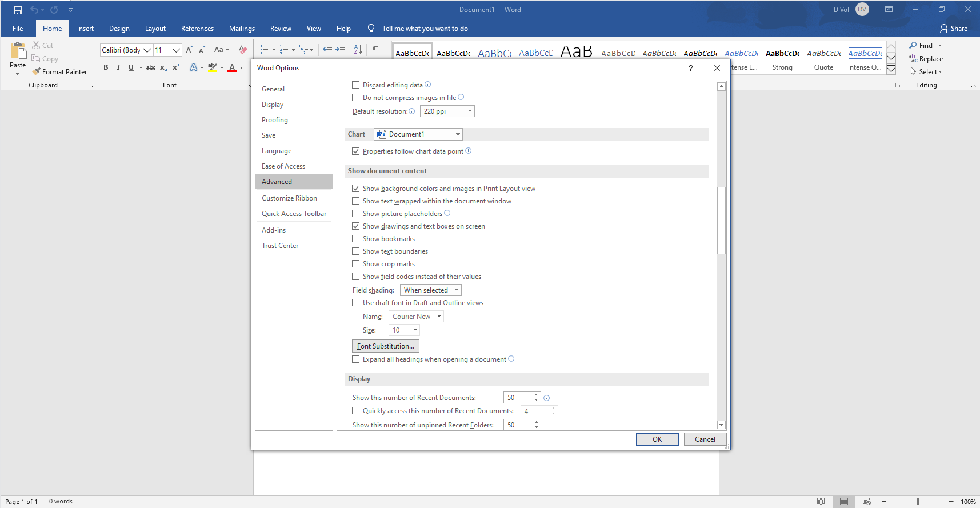Open the Default resolution 220 ppi dropdown

point(447,111)
